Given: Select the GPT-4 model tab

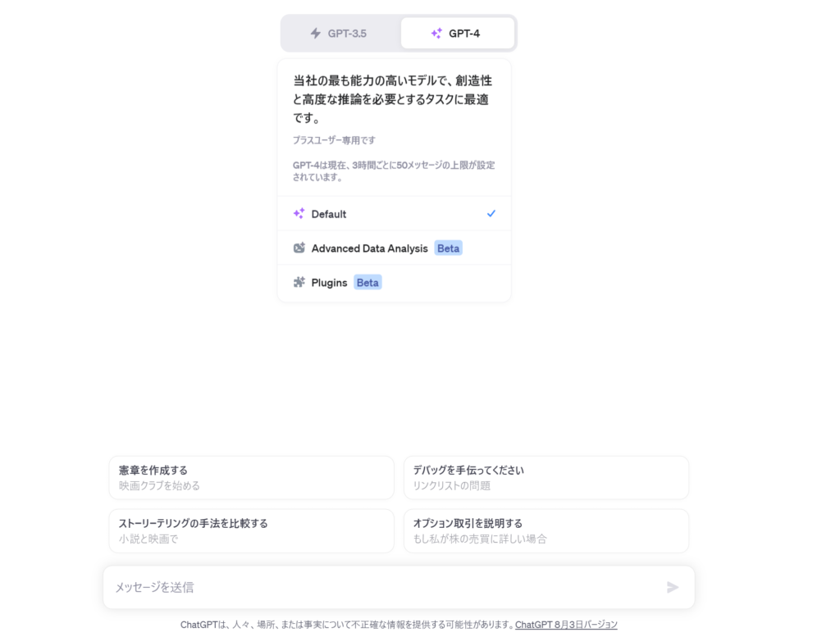Looking at the screenshot, I should pyautogui.click(x=458, y=33).
